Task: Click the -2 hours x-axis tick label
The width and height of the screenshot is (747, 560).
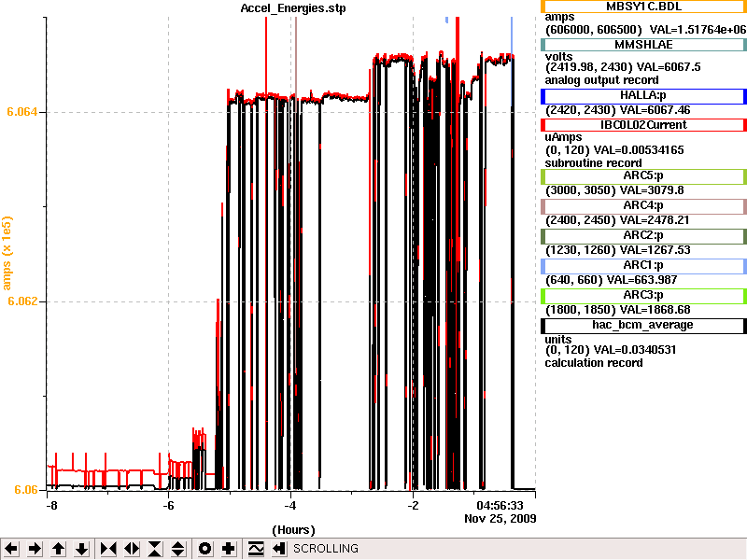Action: (413, 506)
